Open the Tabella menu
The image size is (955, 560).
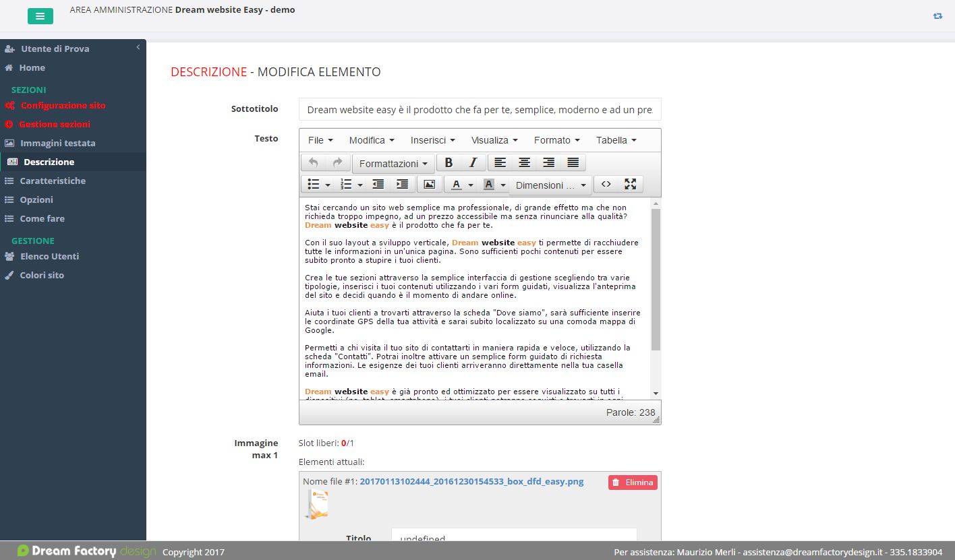pos(616,140)
